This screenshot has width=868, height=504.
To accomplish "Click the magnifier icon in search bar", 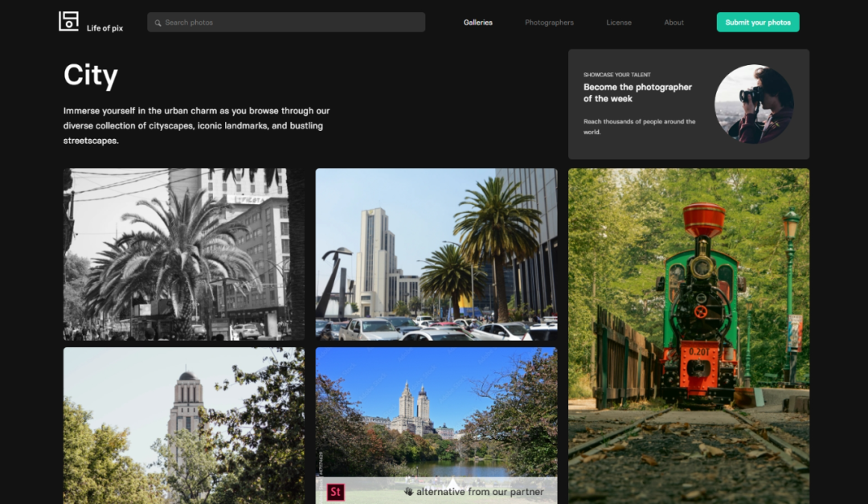I will 158,23.
